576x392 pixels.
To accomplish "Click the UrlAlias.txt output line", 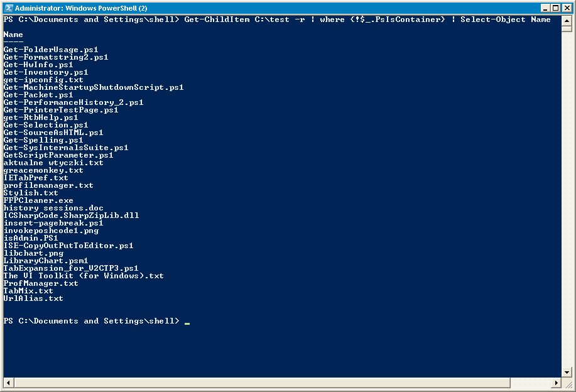I will [33, 298].
